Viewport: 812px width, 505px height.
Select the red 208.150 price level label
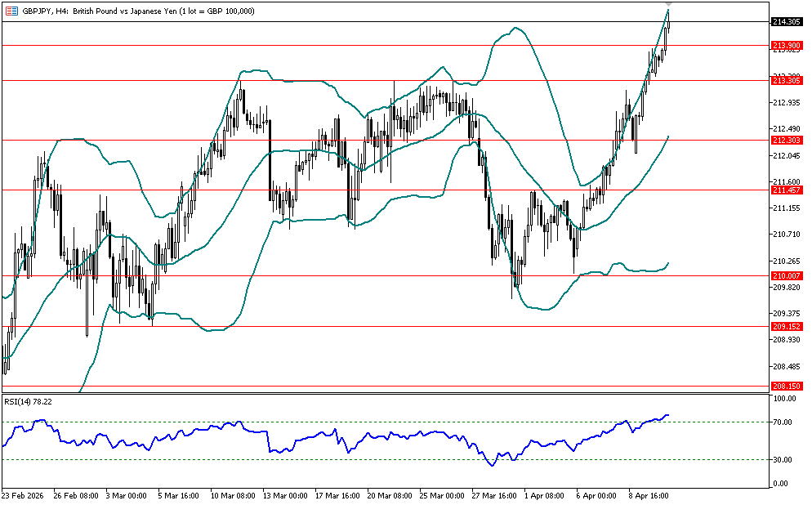point(785,386)
